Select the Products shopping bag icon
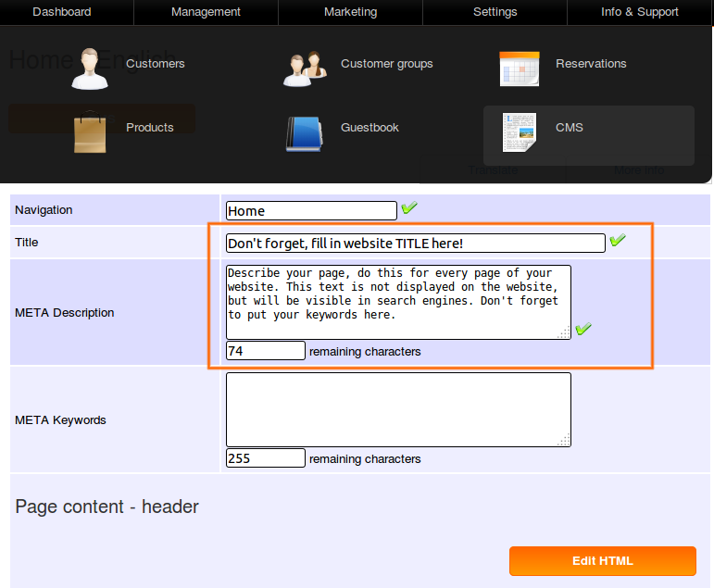The height and width of the screenshot is (588, 714). [x=90, y=131]
